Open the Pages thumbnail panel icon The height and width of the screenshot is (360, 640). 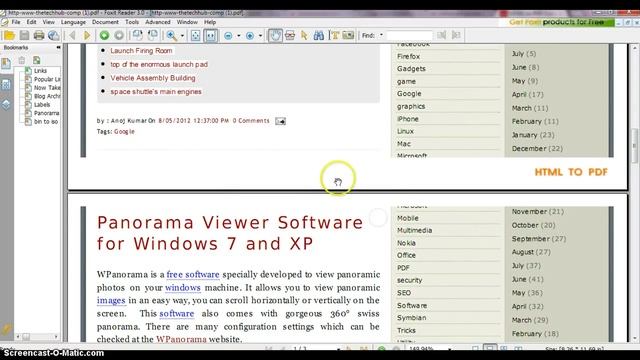[6, 84]
